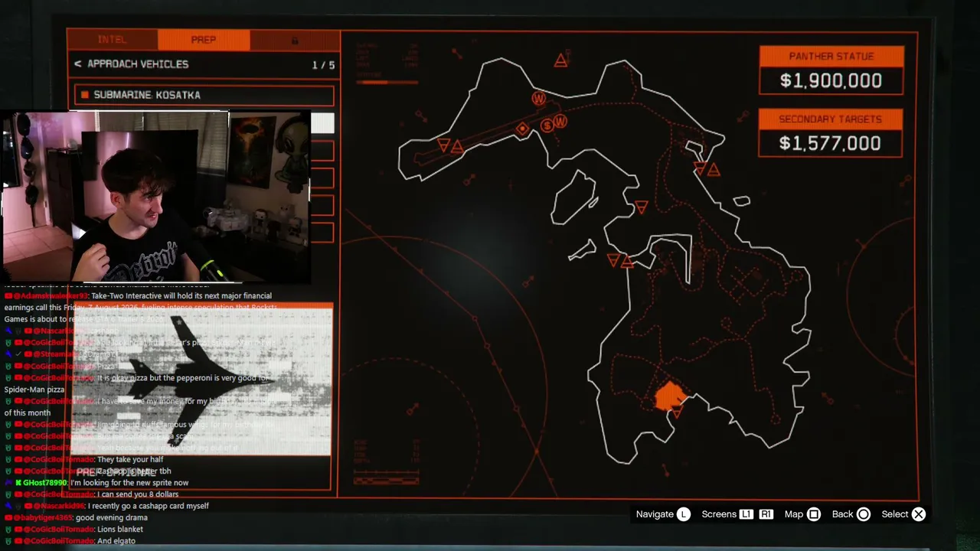Screen dimensions: 980x551
Task: Click the Navigate prompt label
Action: pyautogui.click(x=655, y=514)
